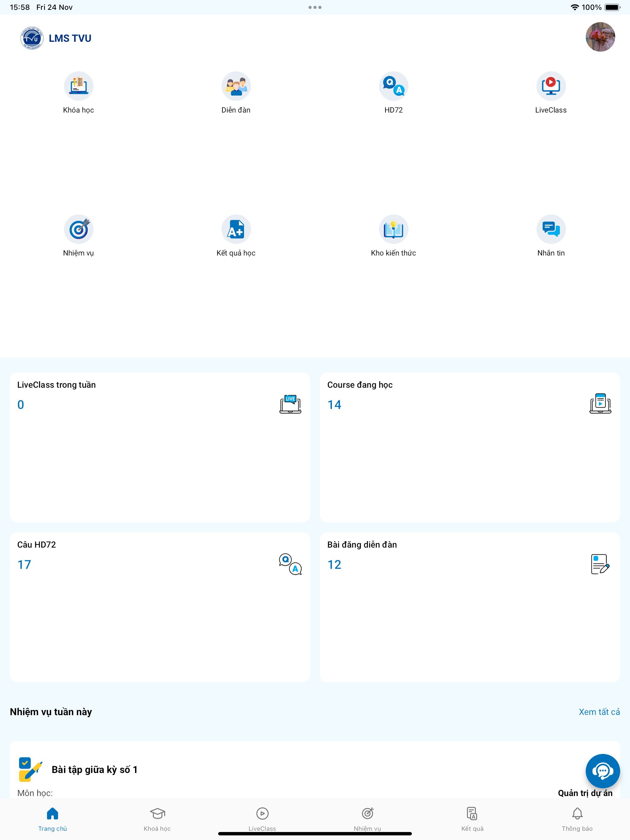Open the Kho kiến thức book icon
The height and width of the screenshot is (840, 630).
393,229
